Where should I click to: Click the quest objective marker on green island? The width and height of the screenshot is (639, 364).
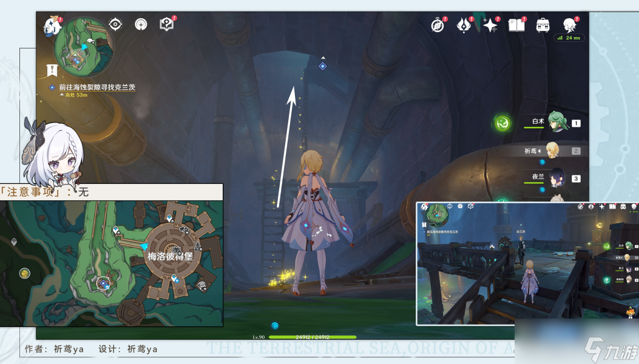[103, 283]
